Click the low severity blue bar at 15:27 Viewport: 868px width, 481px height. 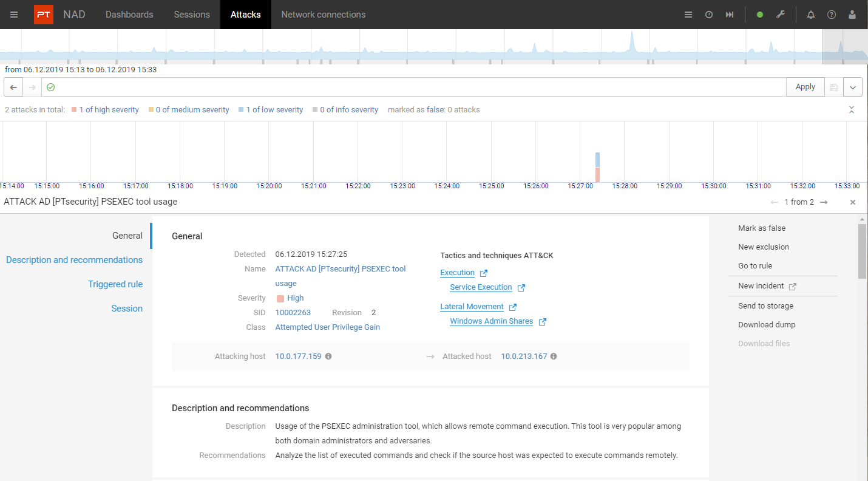pyautogui.click(x=598, y=160)
